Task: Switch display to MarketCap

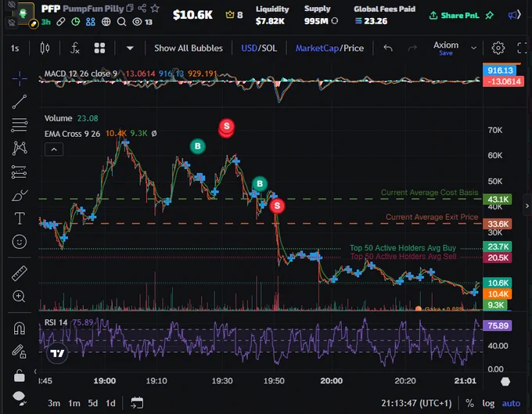Action: coord(317,49)
